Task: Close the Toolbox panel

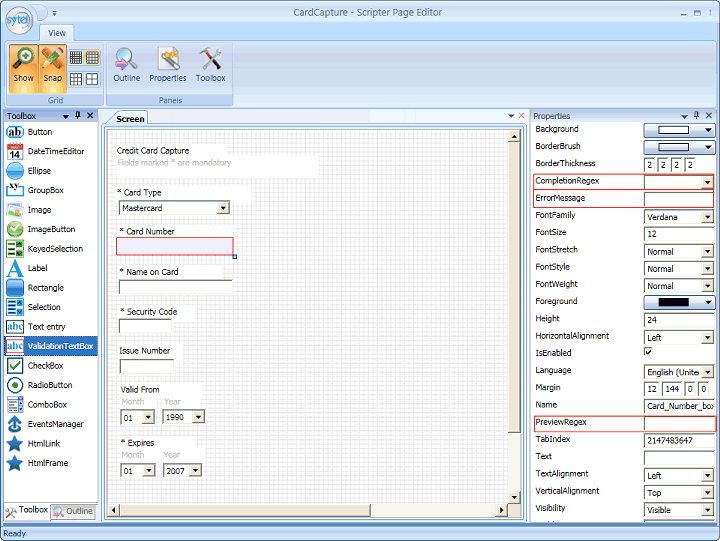Action: point(90,115)
